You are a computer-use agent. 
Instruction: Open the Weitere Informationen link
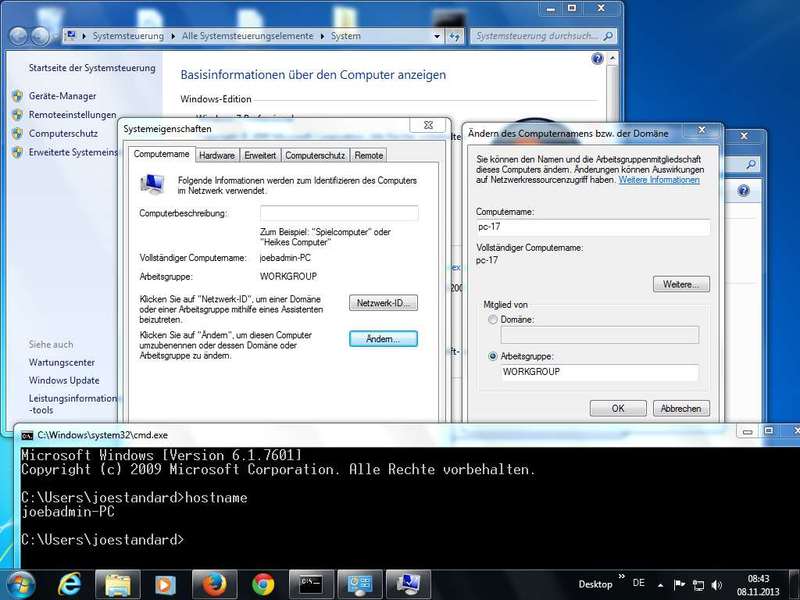tap(659, 180)
